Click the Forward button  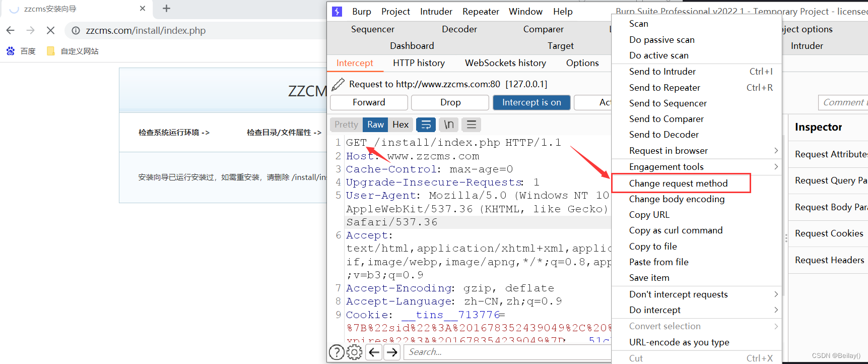tap(369, 102)
